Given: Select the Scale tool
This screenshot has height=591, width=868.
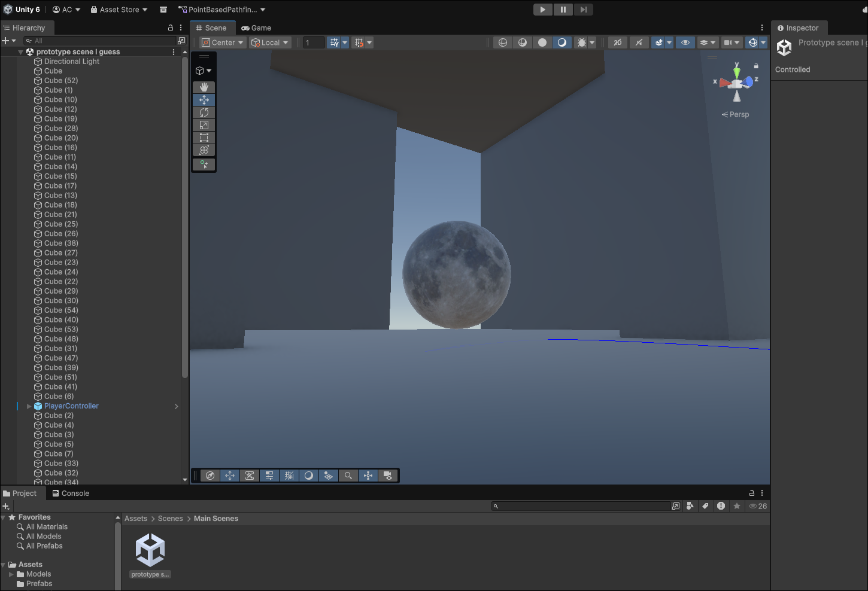Looking at the screenshot, I should click(204, 125).
